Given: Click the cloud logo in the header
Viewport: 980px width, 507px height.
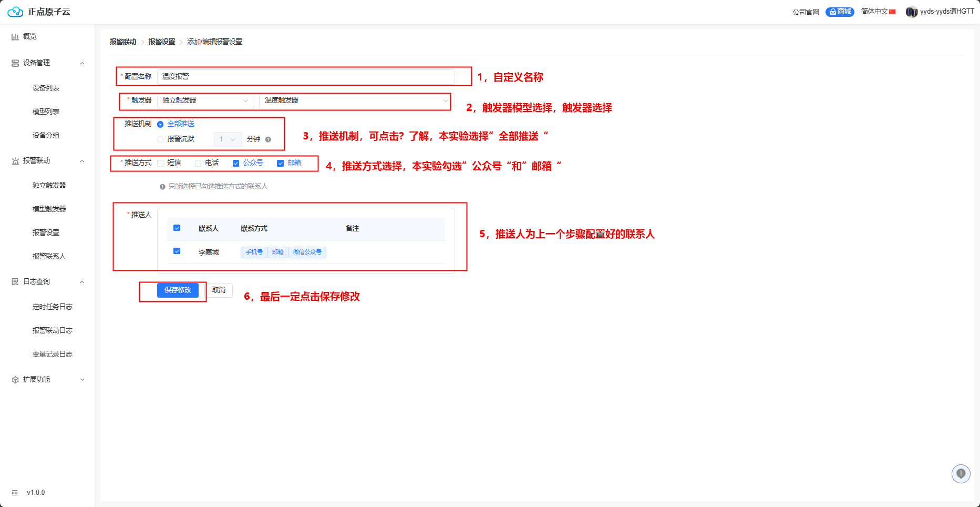Looking at the screenshot, I should (x=15, y=12).
